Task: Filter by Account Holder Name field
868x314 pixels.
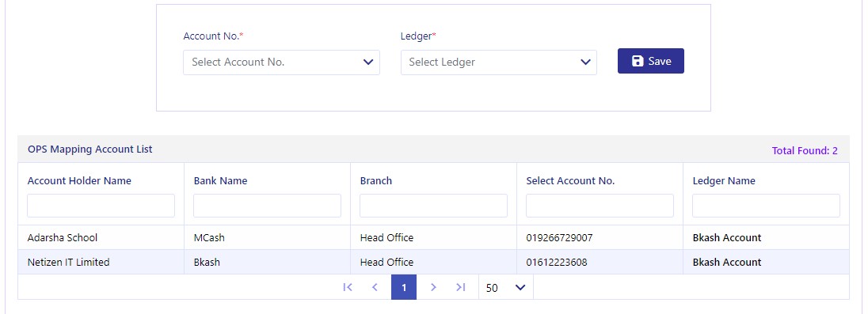Action: coord(101,206)
